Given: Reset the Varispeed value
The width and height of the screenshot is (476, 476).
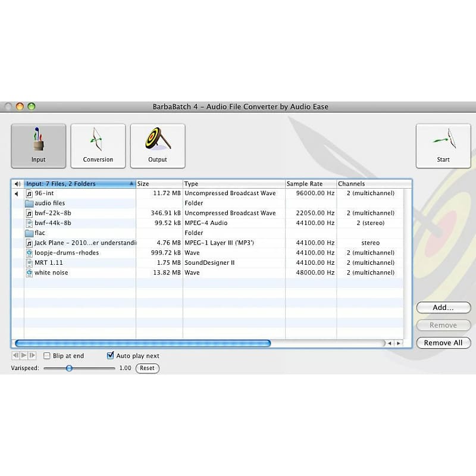Looking at the screenshot, I should click(146, 368).
